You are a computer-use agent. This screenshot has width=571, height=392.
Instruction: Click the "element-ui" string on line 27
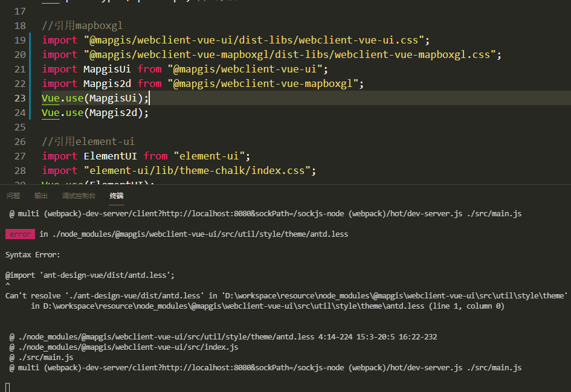click(209, 156)
